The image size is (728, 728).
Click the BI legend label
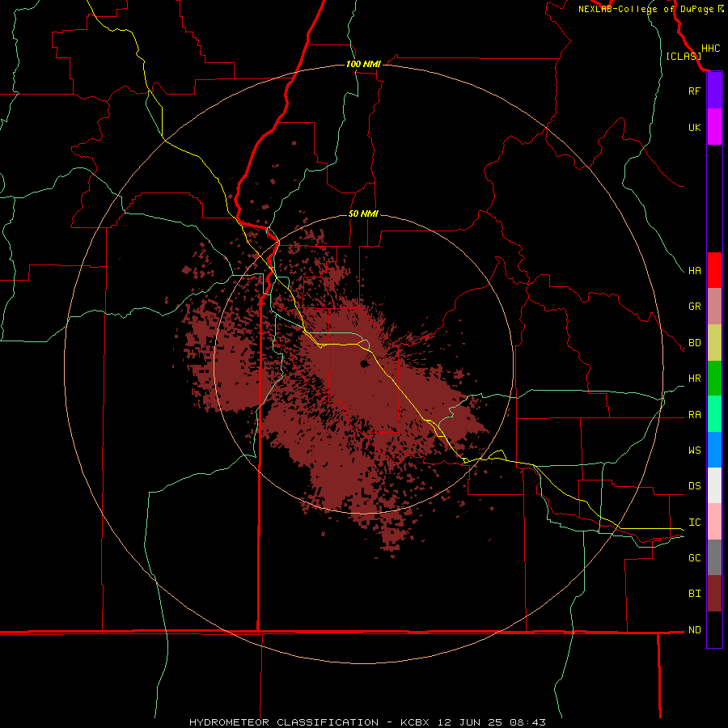coord(694,594)
